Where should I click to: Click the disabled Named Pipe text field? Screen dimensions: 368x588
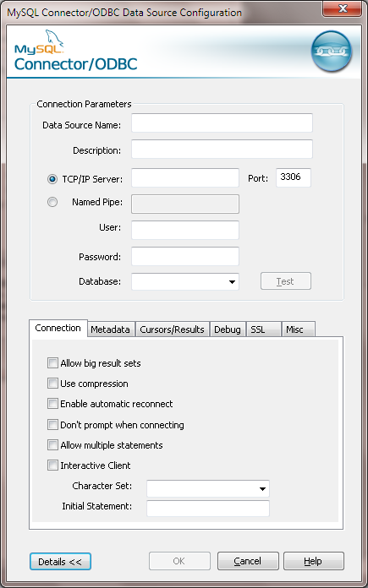[x=185, y=204]
